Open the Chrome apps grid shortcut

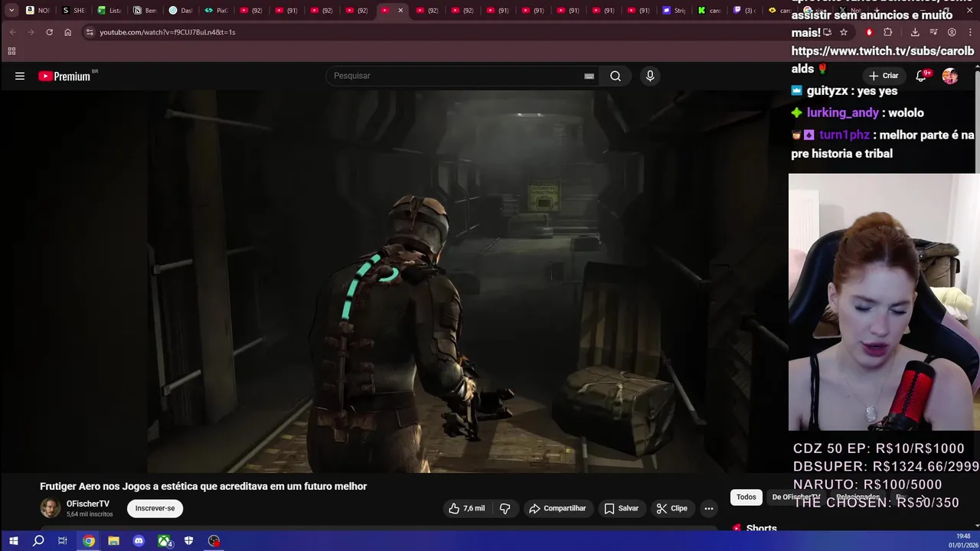11,51
